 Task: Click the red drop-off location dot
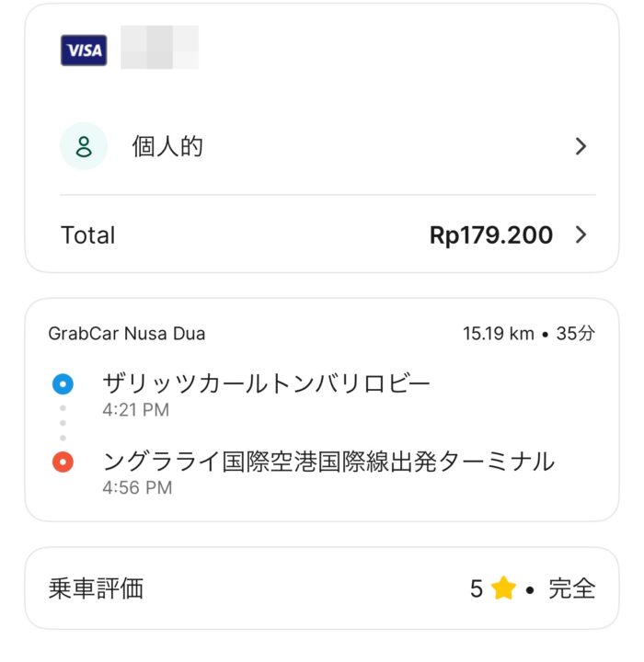[x=63, y=462]
